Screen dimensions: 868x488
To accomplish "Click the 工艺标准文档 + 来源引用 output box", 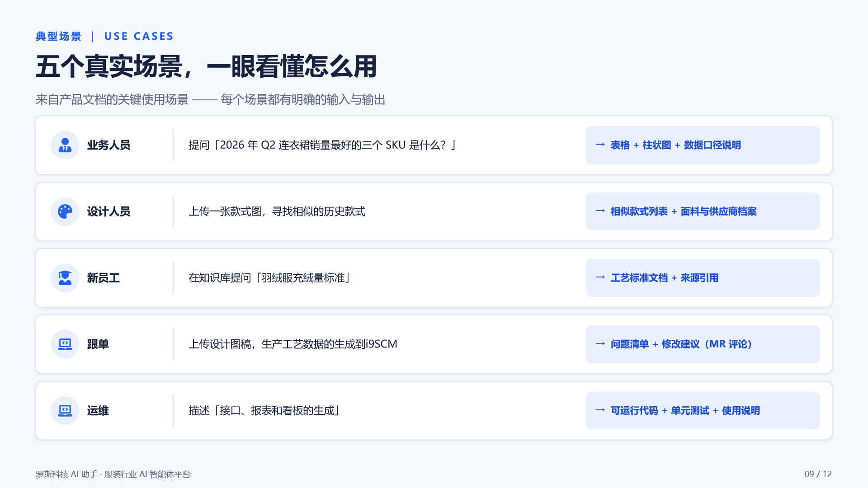I will coord(703,278).
